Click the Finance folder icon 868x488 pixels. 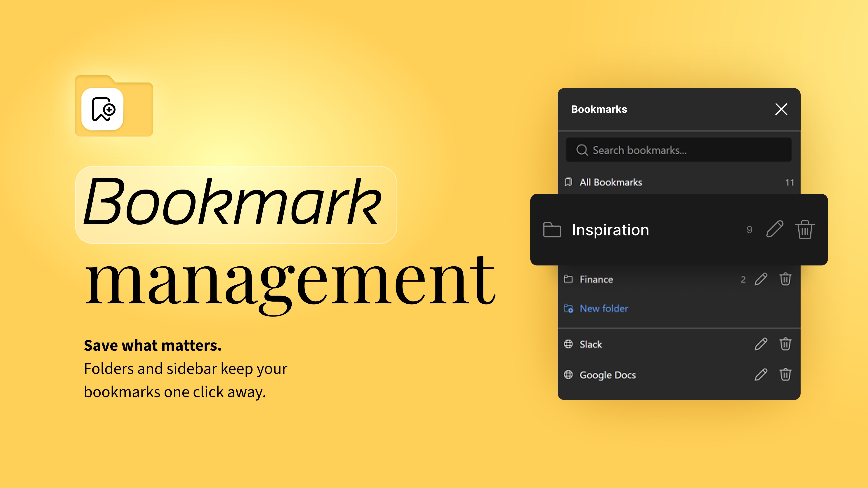(568, 279)
